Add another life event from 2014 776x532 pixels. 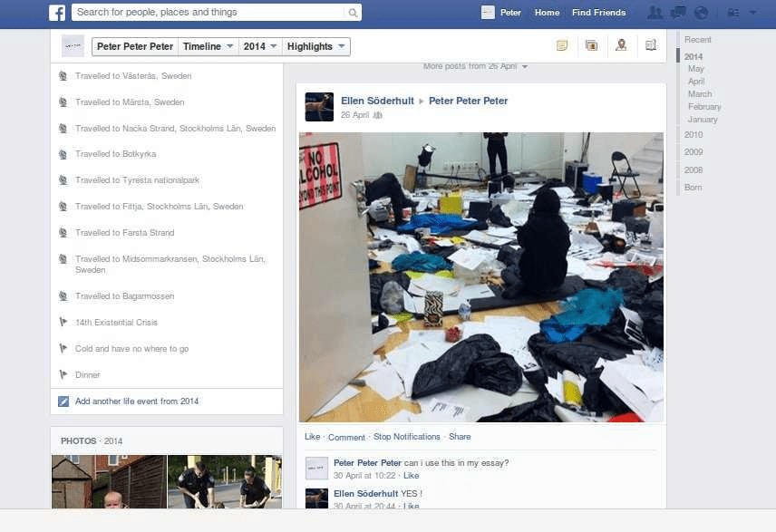click(137, 401)
